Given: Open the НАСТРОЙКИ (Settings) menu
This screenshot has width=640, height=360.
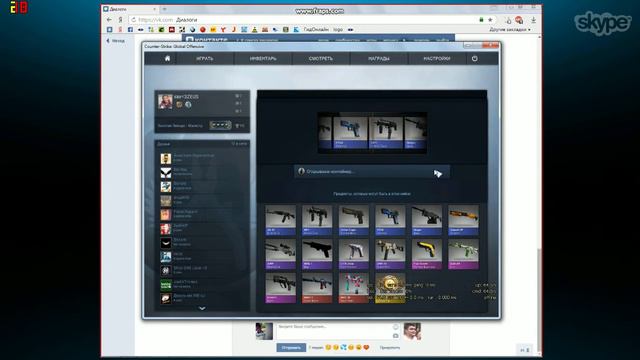Looking at the screenshot, I should 437,59.
